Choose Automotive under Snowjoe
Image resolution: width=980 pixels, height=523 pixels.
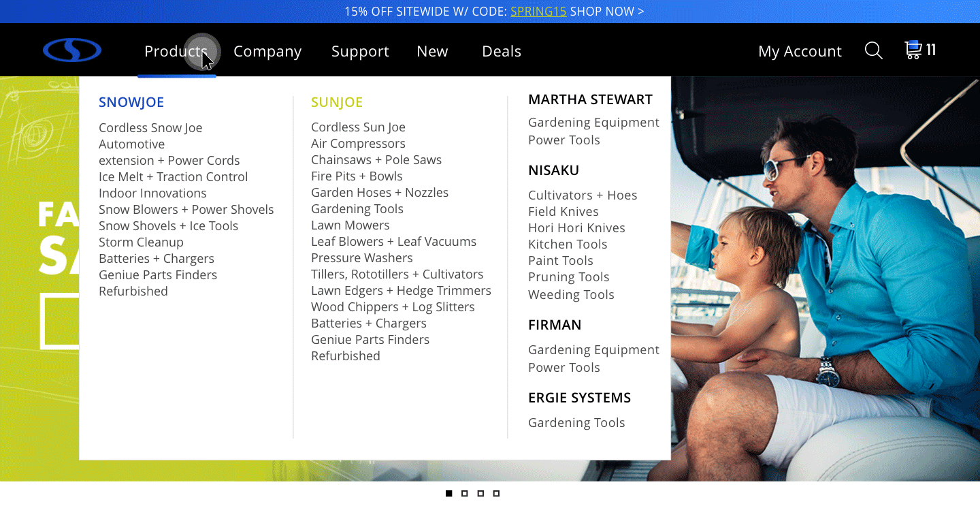coord(131,144)
